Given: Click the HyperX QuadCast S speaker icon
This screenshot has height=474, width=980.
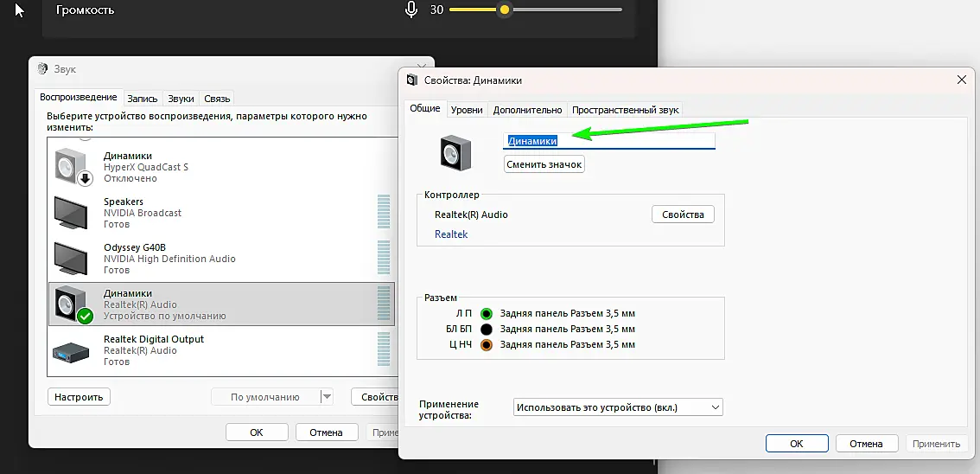Looking at the screenshot, I should tap(71, 167).
